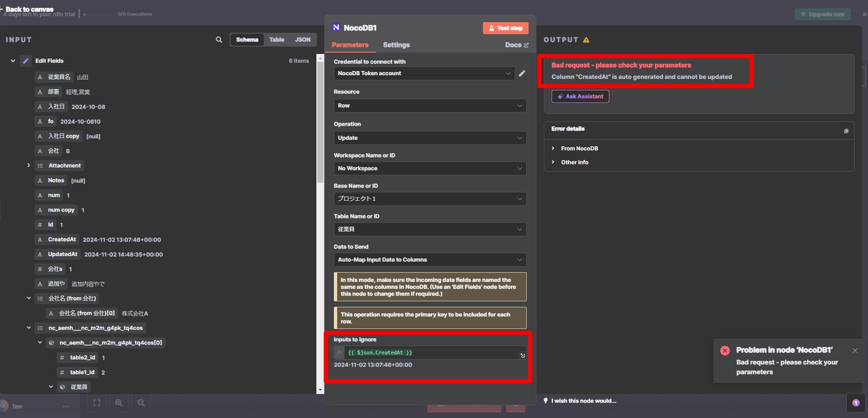Click the fit-to-view canvas icon
The height and width of the screenshot is (418, 868).
(x=97, y=403)
